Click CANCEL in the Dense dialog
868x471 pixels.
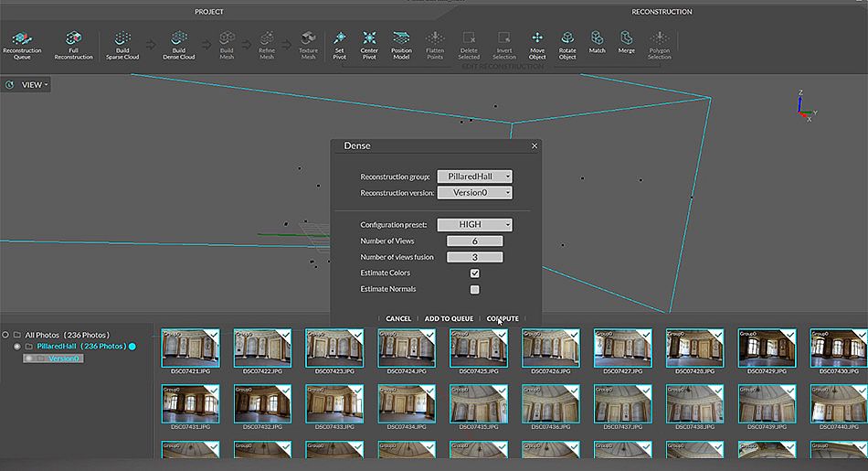tap(398, 318)
